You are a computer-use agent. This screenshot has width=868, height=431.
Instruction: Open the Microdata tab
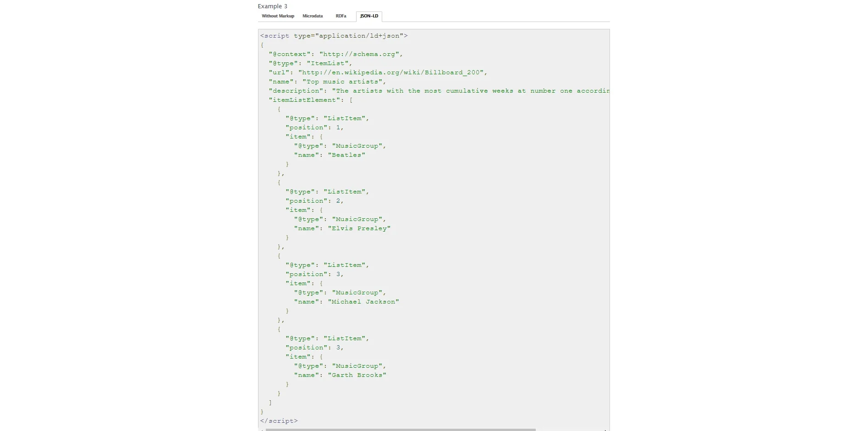pos(313,16)
